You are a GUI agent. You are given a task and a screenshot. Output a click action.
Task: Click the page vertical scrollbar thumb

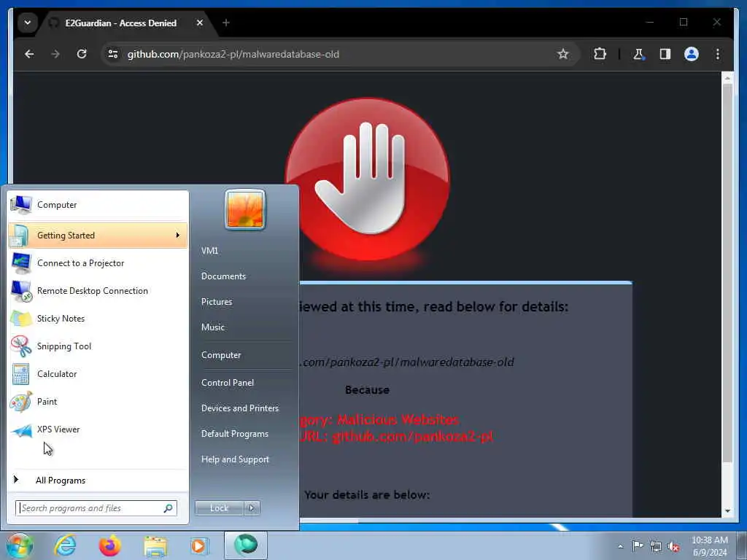click(x=727, y=273)
